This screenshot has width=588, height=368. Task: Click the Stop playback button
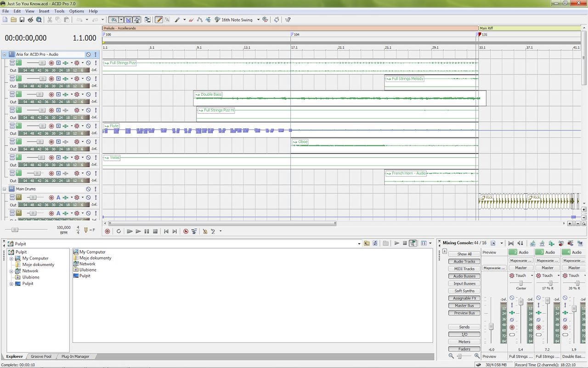(155, 231)
